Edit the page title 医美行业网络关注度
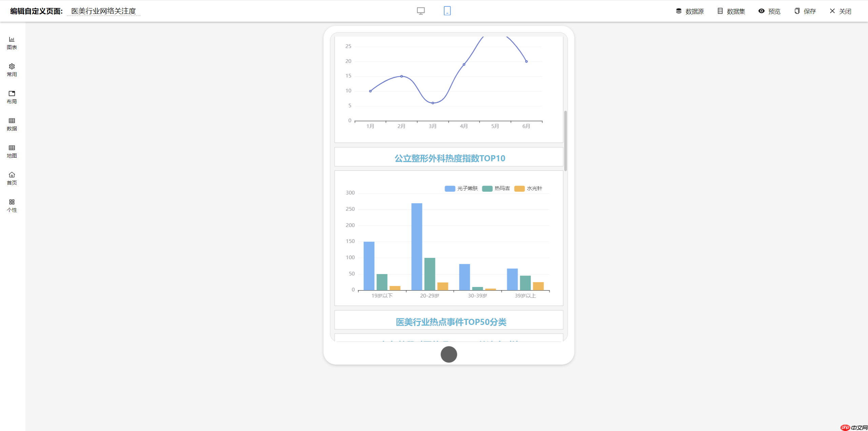This screenshot has height=431, width=868. [103, 11]
